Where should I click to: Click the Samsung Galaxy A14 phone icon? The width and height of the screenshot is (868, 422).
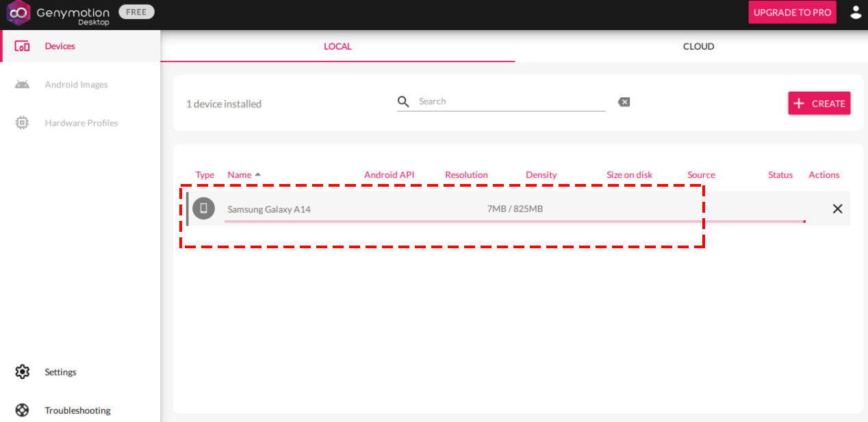(x=203, y=209)
